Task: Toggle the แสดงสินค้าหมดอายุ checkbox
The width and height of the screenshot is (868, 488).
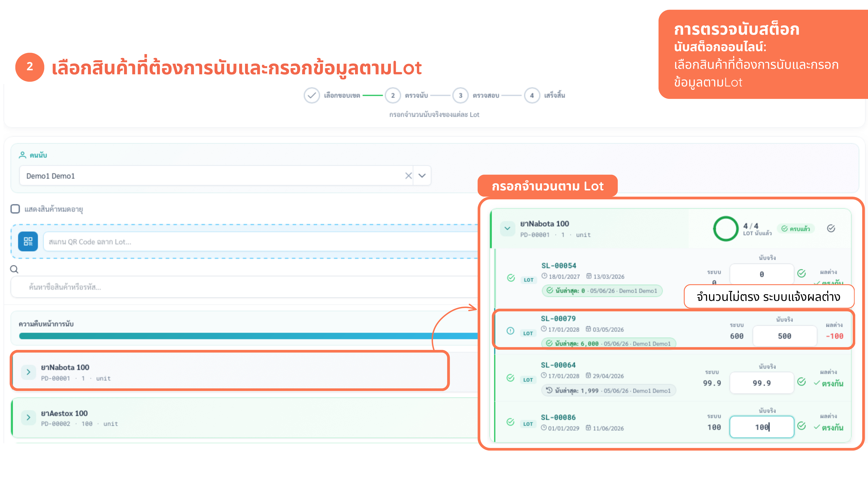Action: coord(15,209)
